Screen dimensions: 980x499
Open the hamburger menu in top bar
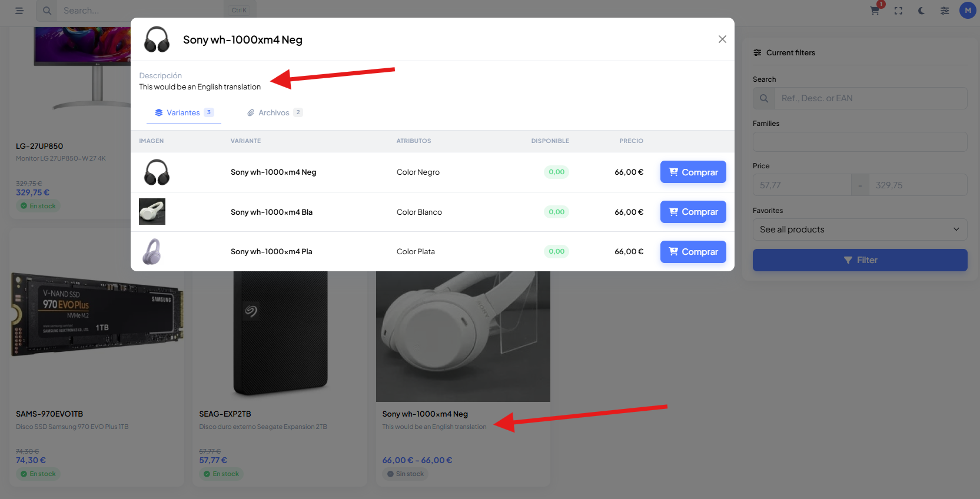click(19, 11)
